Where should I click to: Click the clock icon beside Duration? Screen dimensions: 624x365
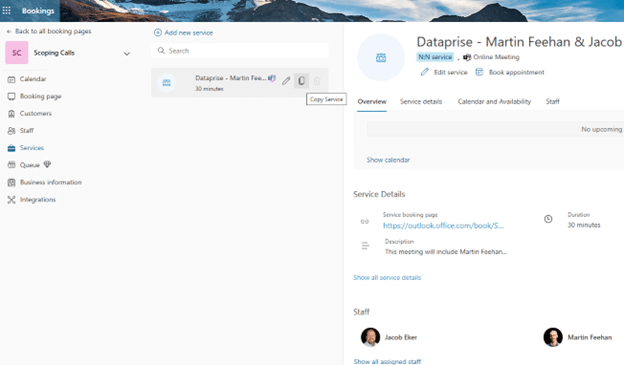tap(548, 219)
